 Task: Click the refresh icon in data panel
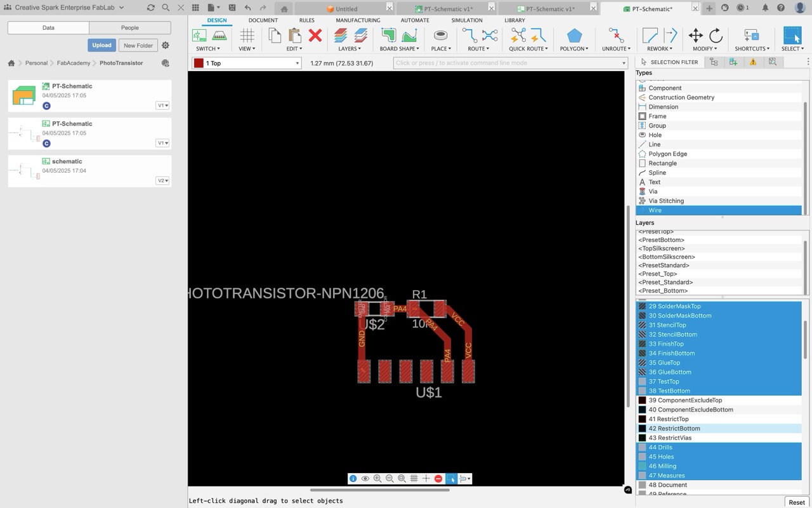click(150, 8)
